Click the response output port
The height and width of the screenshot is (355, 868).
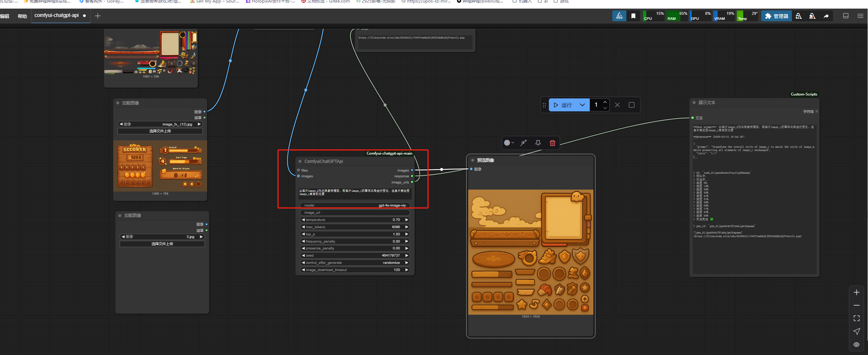tap(412, 176)
